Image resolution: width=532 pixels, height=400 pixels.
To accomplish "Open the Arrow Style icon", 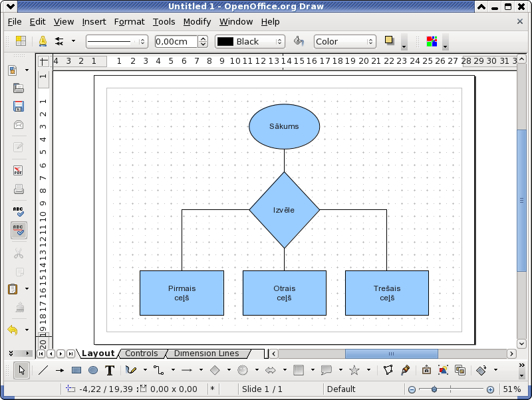I will (59, 41).
